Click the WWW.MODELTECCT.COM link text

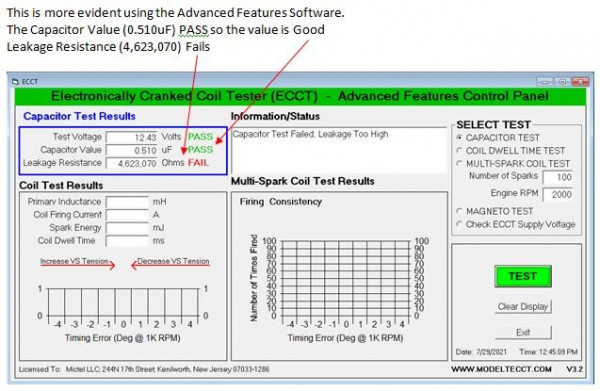click(501, 369)
